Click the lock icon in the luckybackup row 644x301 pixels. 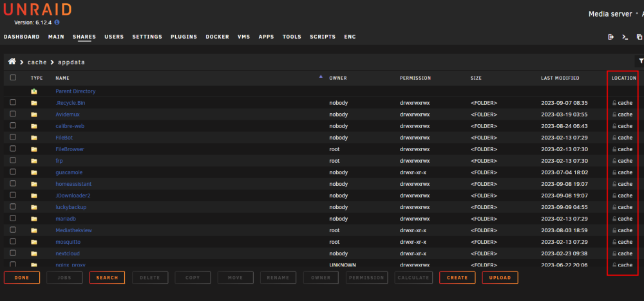click(x=614, y=207)
